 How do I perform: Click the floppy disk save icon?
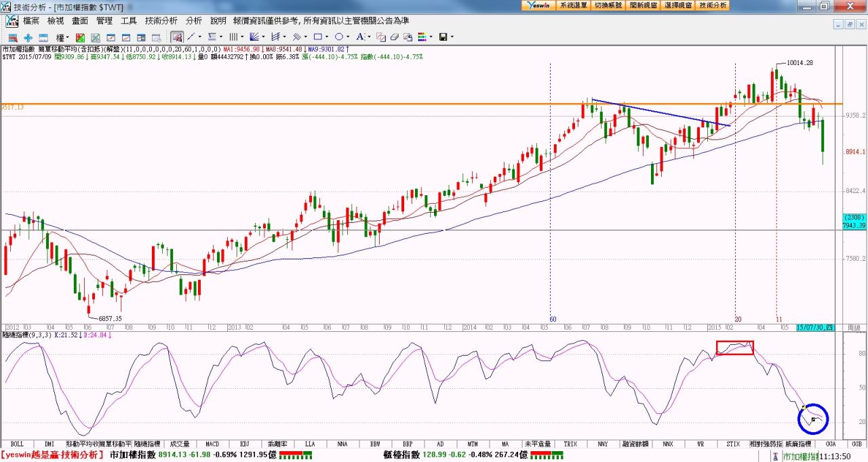tap(443, 37)
